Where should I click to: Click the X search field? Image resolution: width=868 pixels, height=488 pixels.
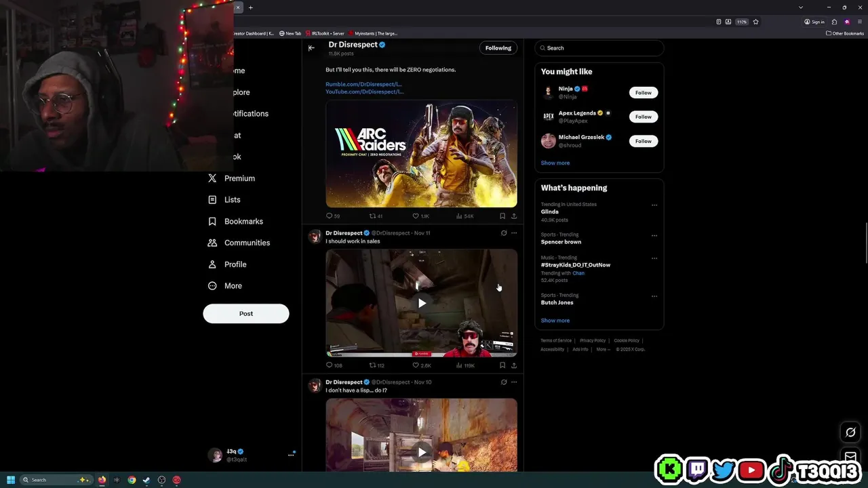[599, 48]
